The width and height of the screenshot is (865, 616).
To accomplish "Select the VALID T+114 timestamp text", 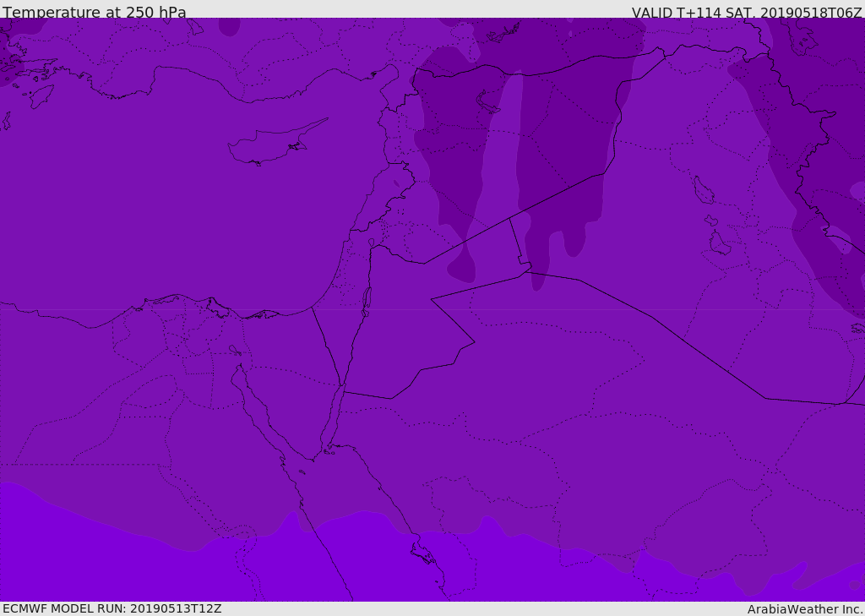I will click(747, 12).
